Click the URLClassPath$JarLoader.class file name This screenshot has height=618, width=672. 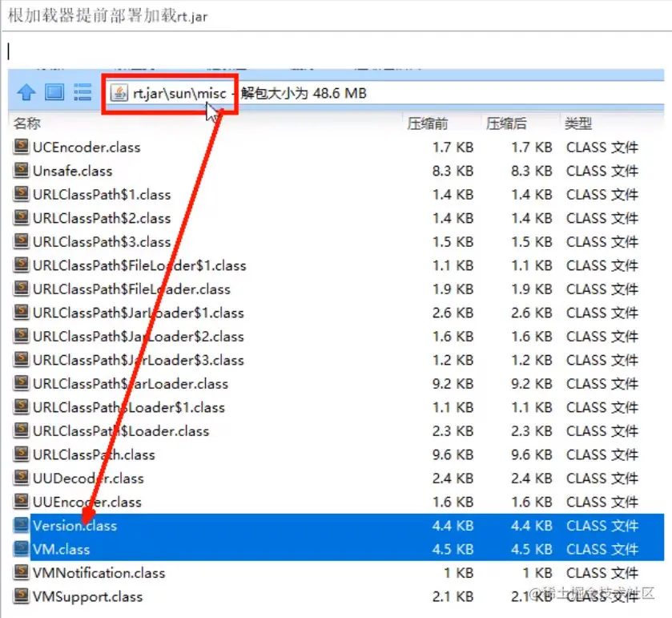point(131,384)
